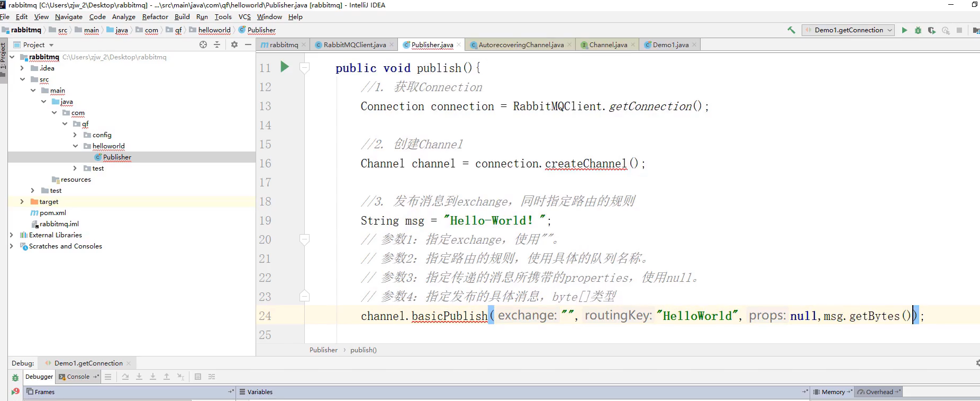This screenshot has height=401, width=980.
Task: Click helloworld in the navigation breadcrumb
Action: 214,30
